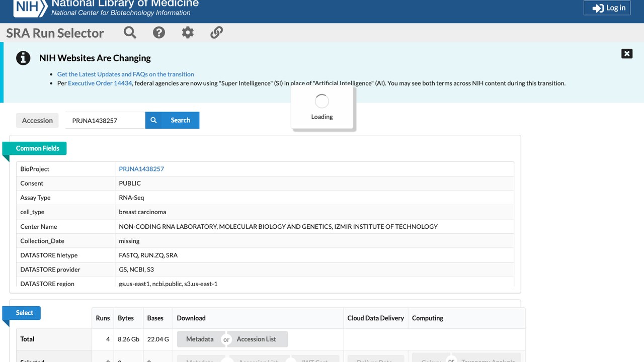This screenshot has width=644, height=362.
Task: Dismiss the NIH Websites Are Changing banner
Action: click(x=627, y=54)
